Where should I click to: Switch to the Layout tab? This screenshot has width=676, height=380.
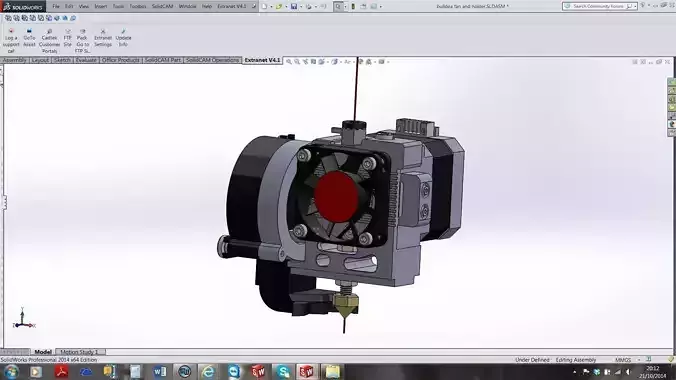[40, 60]
